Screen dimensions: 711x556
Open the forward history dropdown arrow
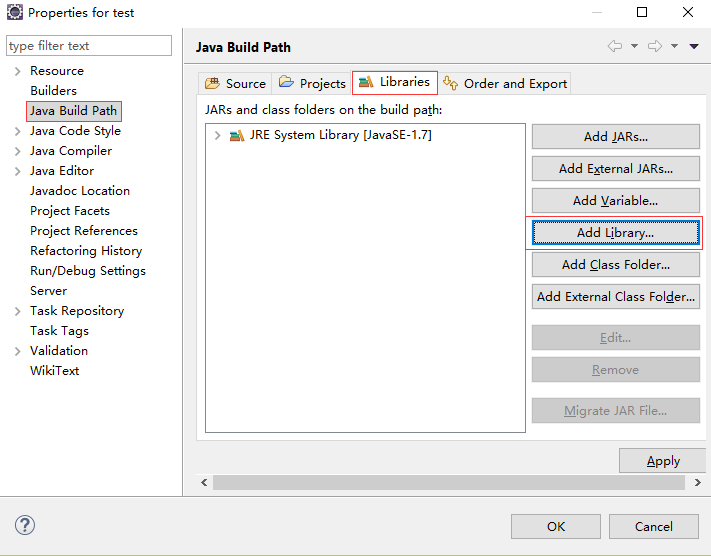(674, 46)
